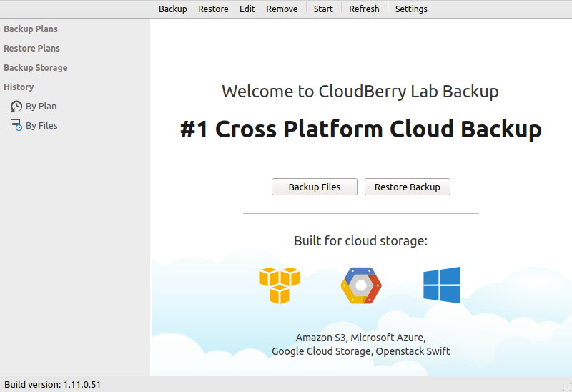Open Backup in the top toolbar
The image size is (572, 392).
(x=173, y=9)
